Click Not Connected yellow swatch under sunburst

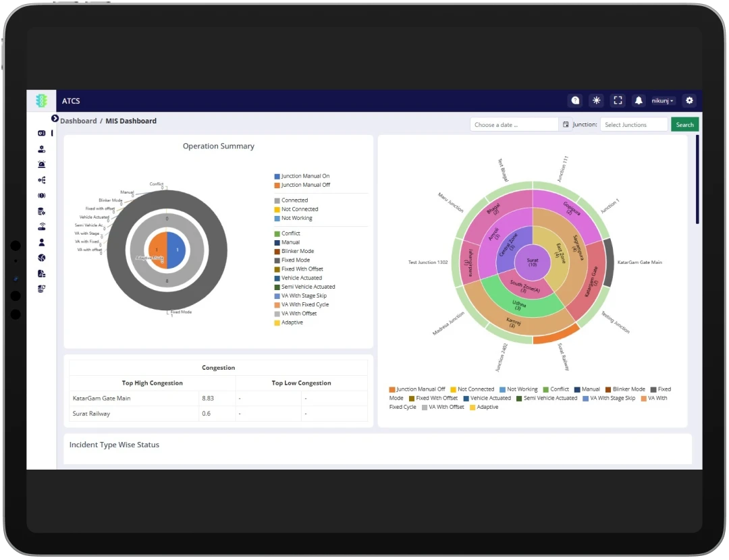[x=454, y=389]
